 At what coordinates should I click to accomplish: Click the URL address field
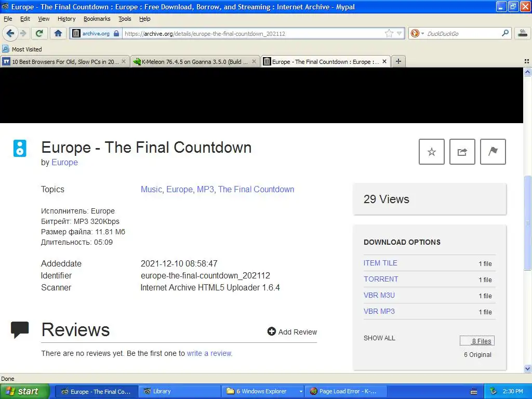tap(253, 34)
